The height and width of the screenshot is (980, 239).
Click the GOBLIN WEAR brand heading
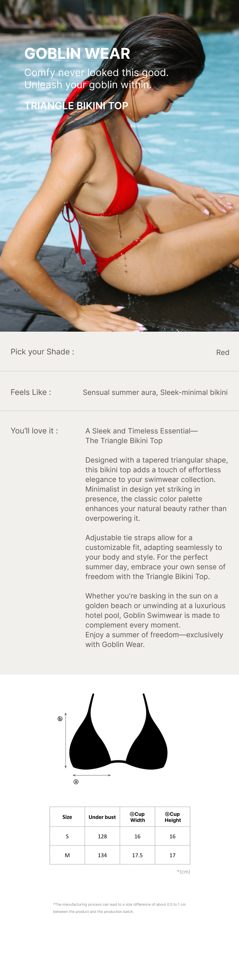coord(77,54)
